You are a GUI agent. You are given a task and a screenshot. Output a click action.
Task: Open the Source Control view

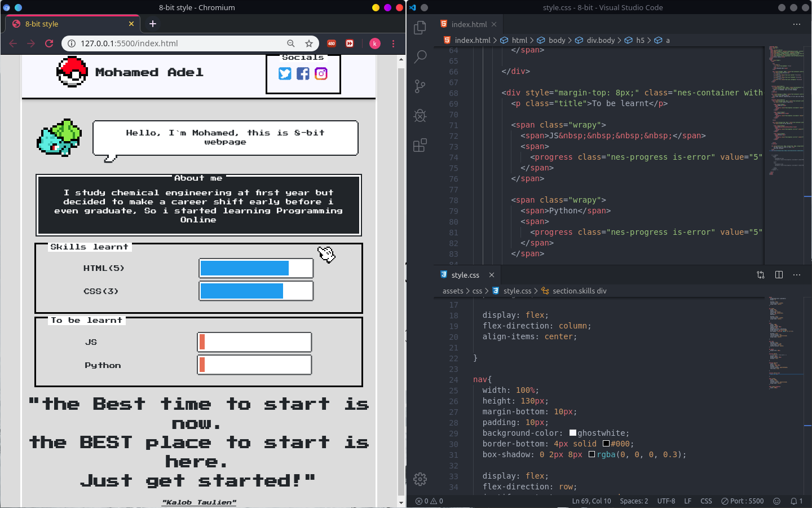pos(420,86)
